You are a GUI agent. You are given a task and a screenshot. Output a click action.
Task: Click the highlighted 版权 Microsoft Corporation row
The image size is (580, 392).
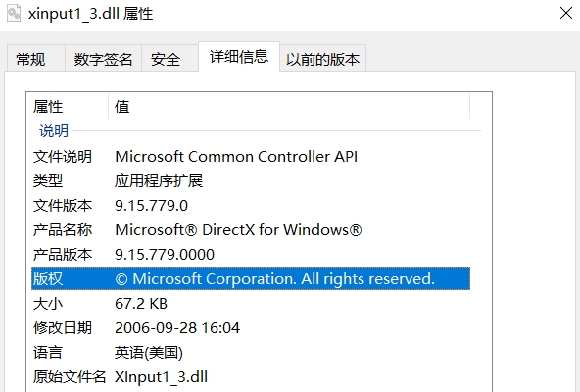point(251,278)
